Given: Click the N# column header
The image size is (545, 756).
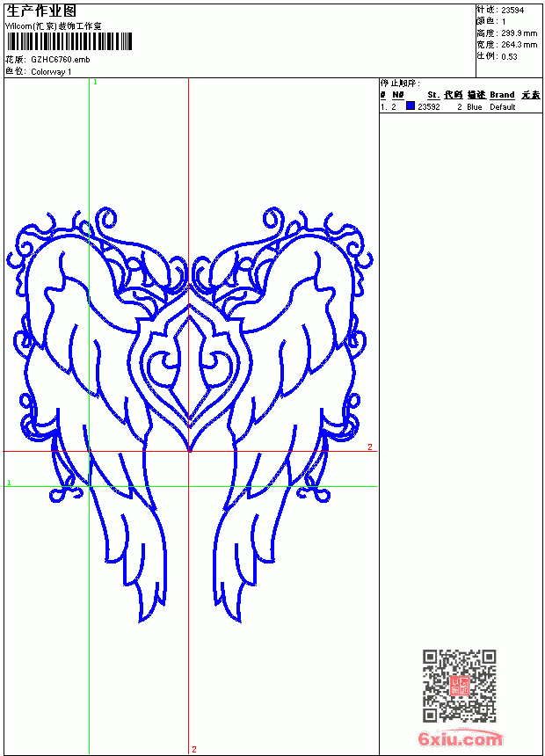Looking at the screenshot, I should (398, 95).
